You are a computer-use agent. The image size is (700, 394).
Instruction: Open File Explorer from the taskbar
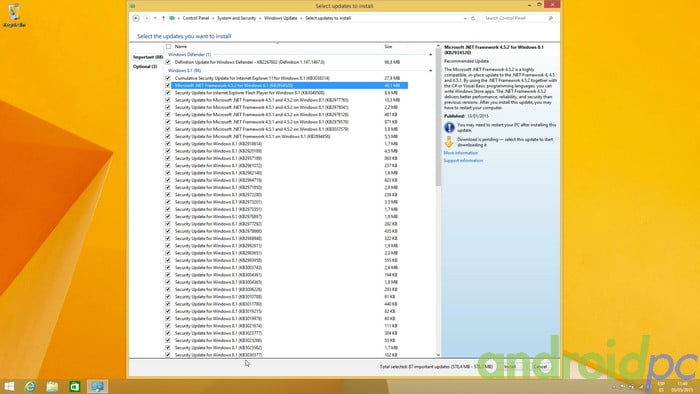[x=52, y=386]
